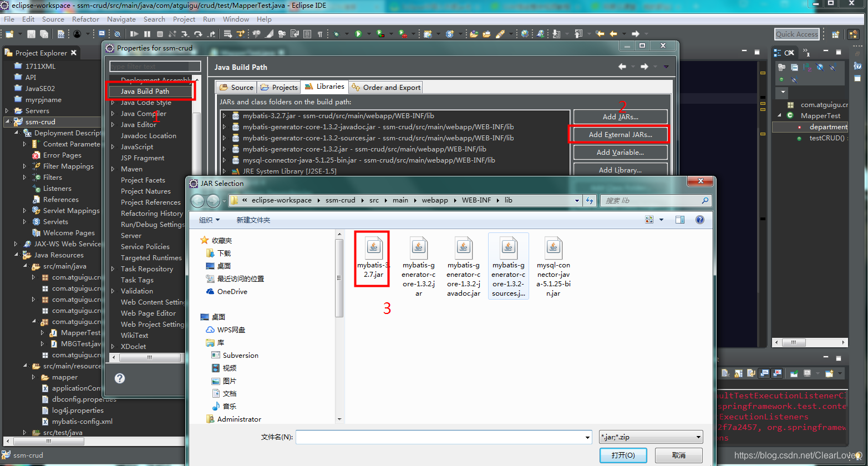Click the Open Web Browser globe icon

[x=525, y=34]
